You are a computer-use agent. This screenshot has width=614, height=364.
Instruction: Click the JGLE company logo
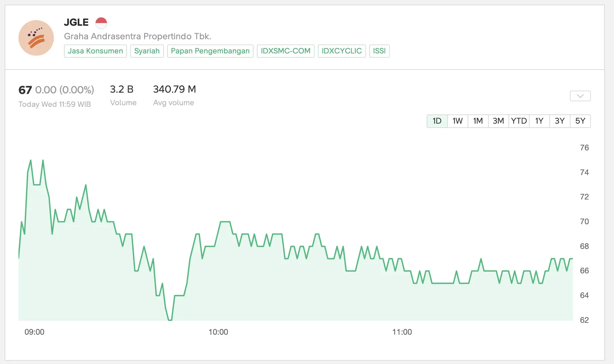pos(36,38)
